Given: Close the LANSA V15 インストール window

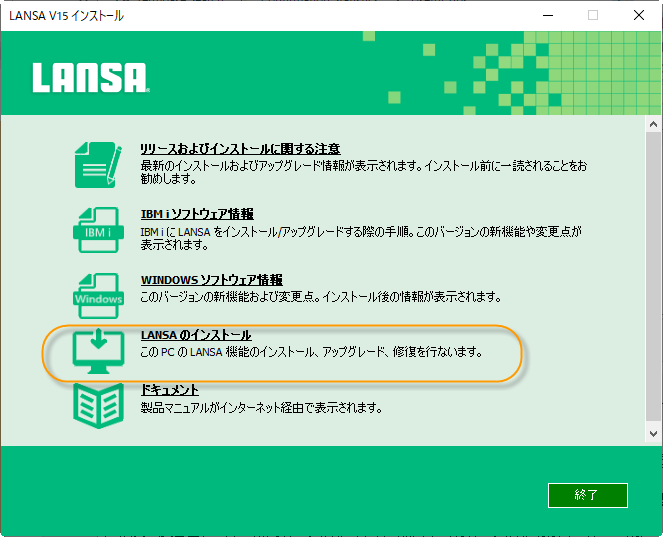Looking at the screenshot, I should tap(639, 16).
